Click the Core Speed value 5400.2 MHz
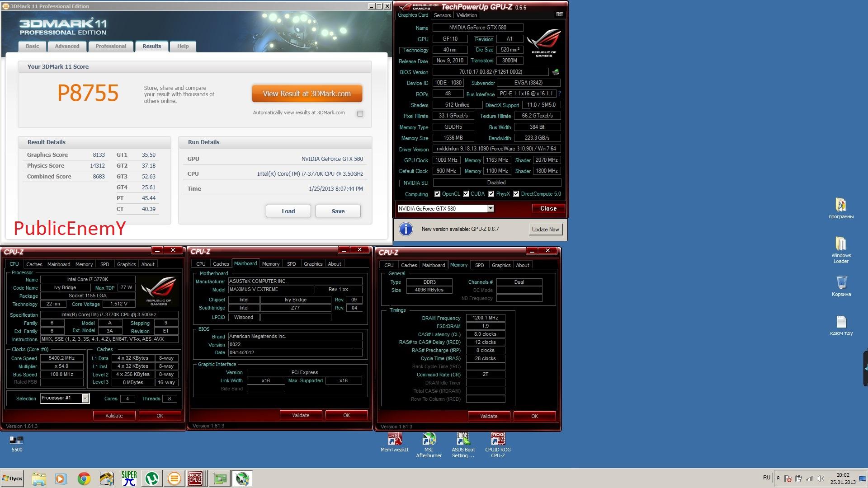Screen dimensions: 868x488 click(x=61, y=358)
